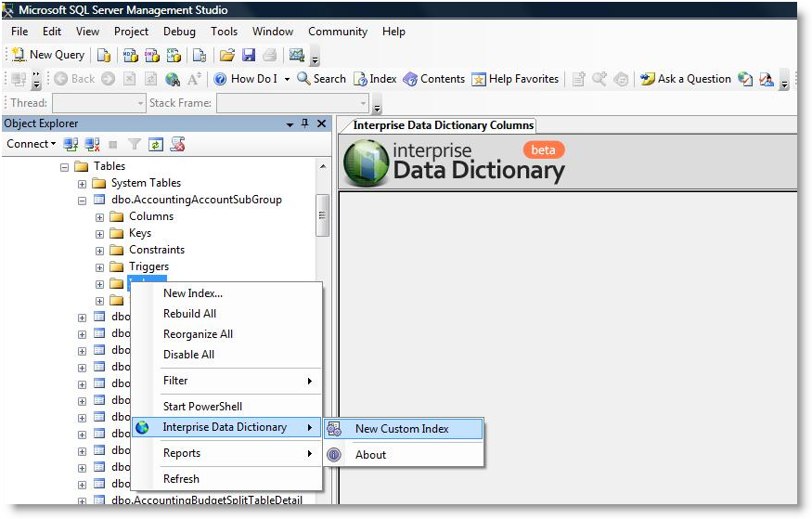Image resolution: width=812 pixels, height=519 pixels.
Task: Click About in Interprise submenu
Action: click(x=370, y=455)
